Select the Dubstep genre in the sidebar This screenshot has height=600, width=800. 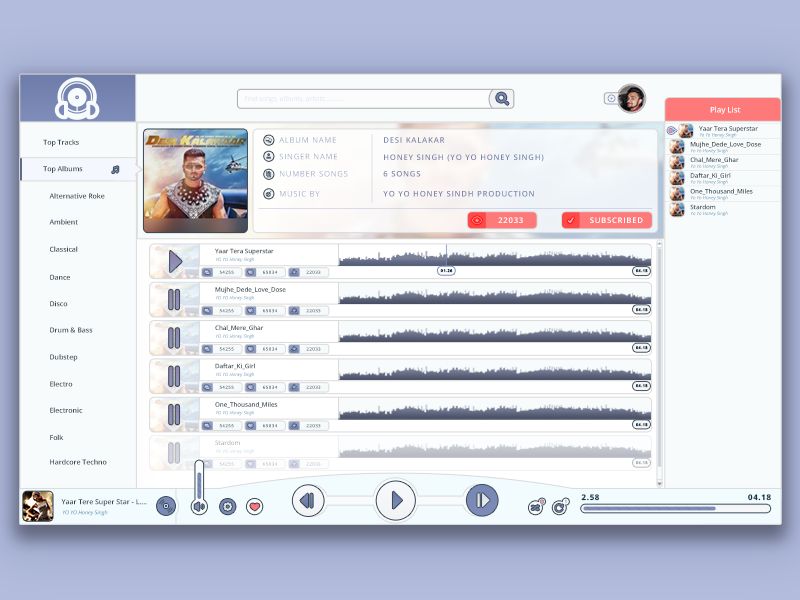[x=62, y=357]
